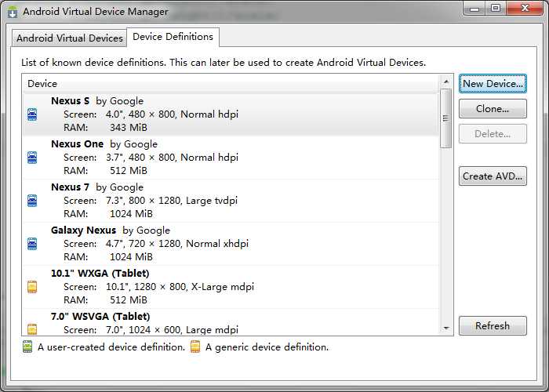Image resolution: width=549 pixels, height=392 pixels.
Task: Click the Galaxy Nexus device icon
Action: (32, 244)
